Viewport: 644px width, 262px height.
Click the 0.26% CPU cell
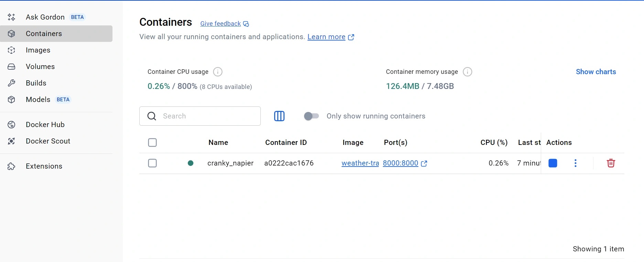coord(498,163)
